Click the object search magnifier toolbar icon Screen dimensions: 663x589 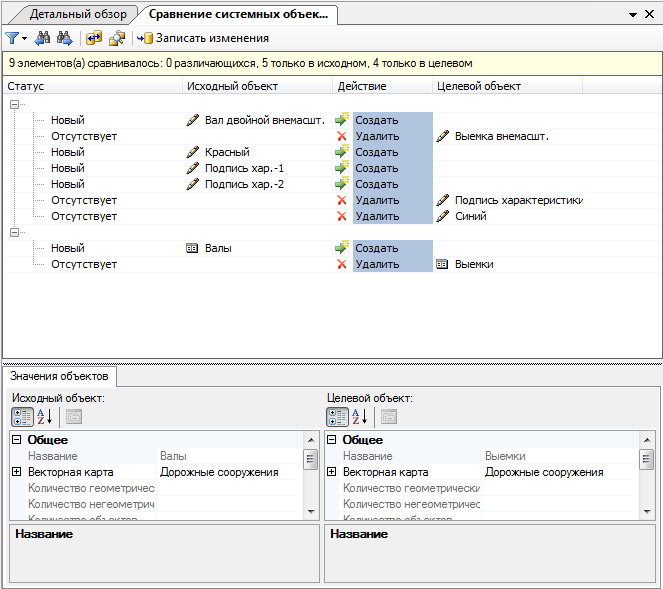pos(117,38)
